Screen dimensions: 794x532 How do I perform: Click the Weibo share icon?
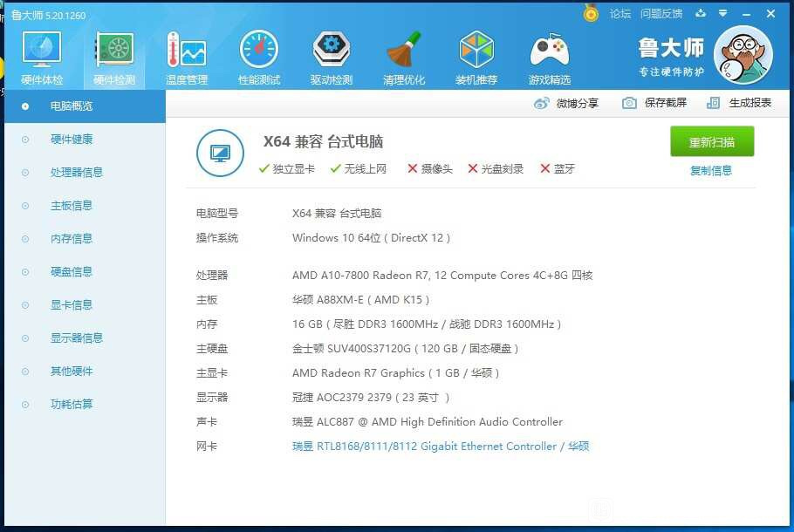click(x=541, y=103)
